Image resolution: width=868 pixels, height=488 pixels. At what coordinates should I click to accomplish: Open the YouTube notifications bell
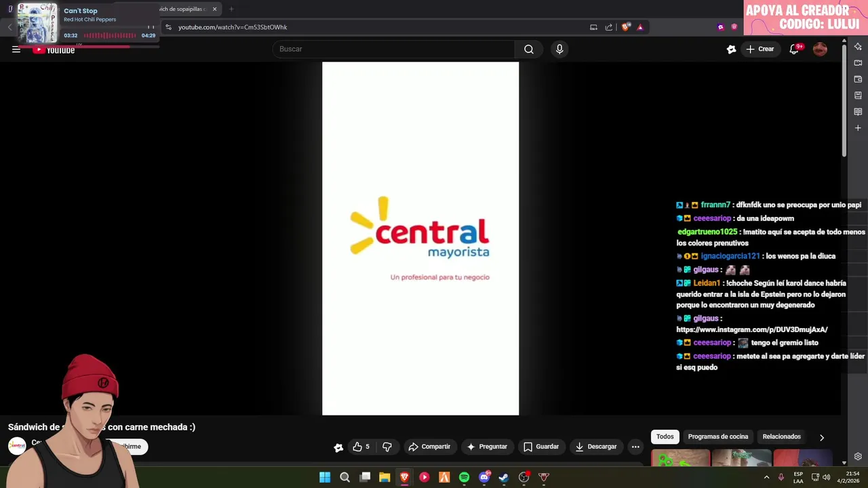coord(794,49)
